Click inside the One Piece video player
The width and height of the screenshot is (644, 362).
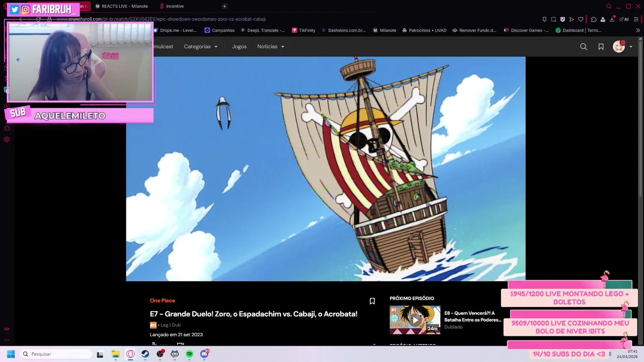pyautogui.click(x=326, y=168)
